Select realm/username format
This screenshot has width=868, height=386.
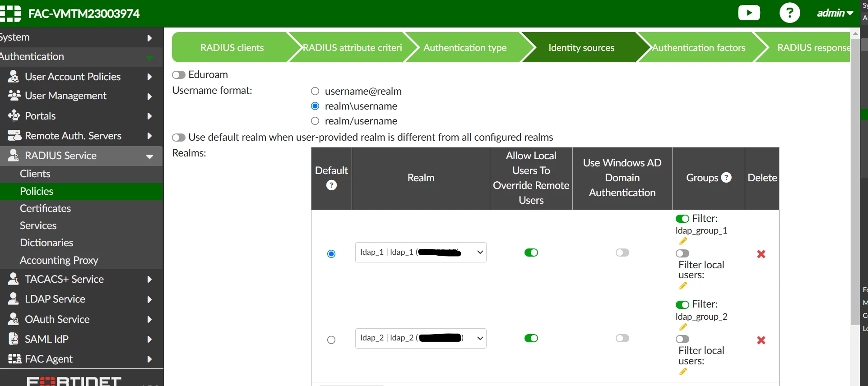315,121
